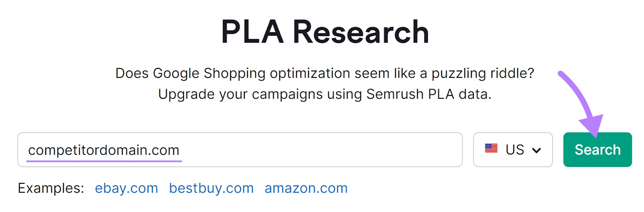Select the amazon.com example link
Screen dimensions: 644x212
[x=306, y=188]
